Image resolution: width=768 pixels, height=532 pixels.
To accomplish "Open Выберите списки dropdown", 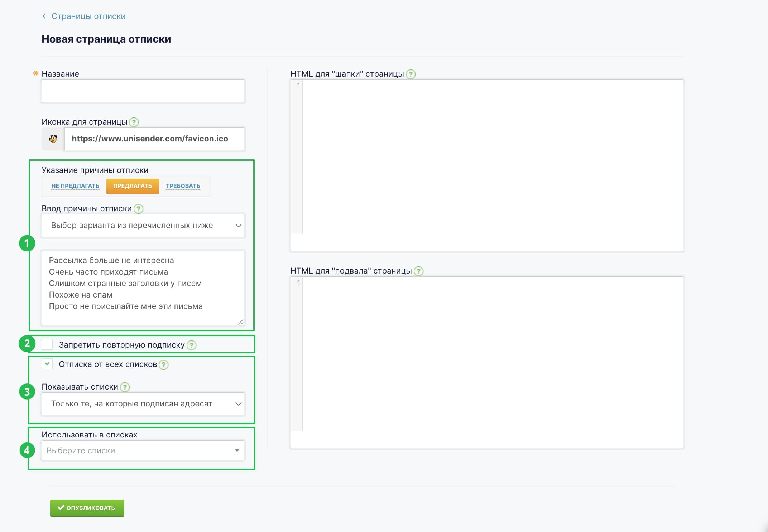I will pos(143,450).
